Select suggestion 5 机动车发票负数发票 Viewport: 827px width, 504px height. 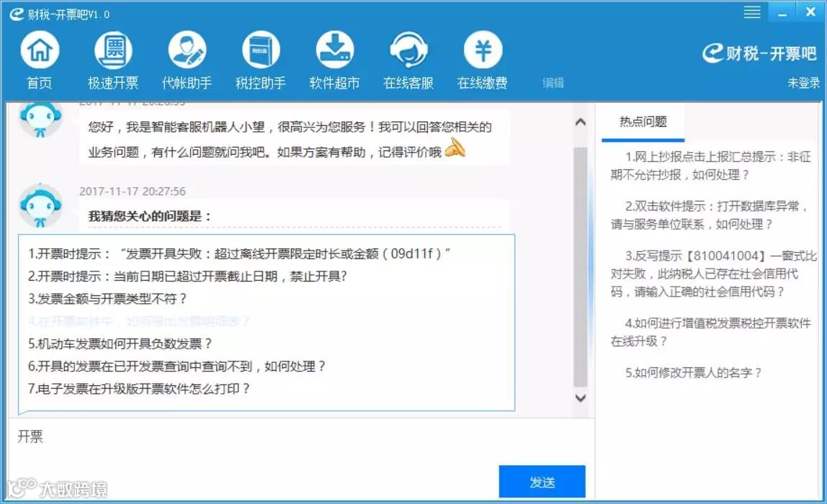pos(120,343)
